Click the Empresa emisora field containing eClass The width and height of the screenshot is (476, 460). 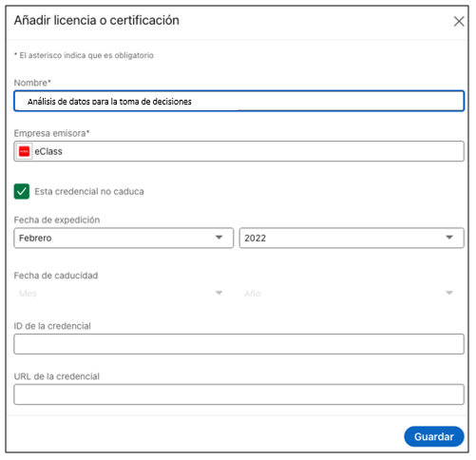[x=239, y=151]
